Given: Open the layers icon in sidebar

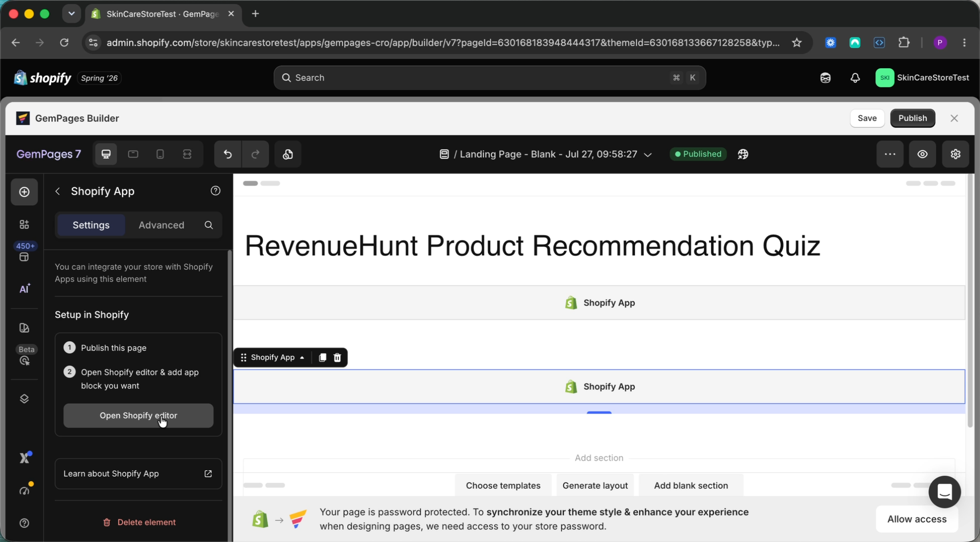Looking at the screenshot, I should (x=24, y=399).
